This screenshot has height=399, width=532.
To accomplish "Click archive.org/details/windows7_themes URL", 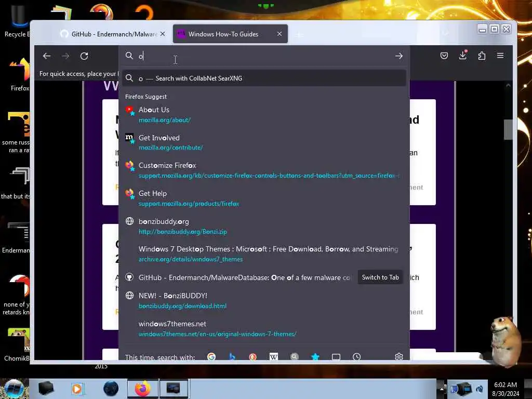I will 191,259.
